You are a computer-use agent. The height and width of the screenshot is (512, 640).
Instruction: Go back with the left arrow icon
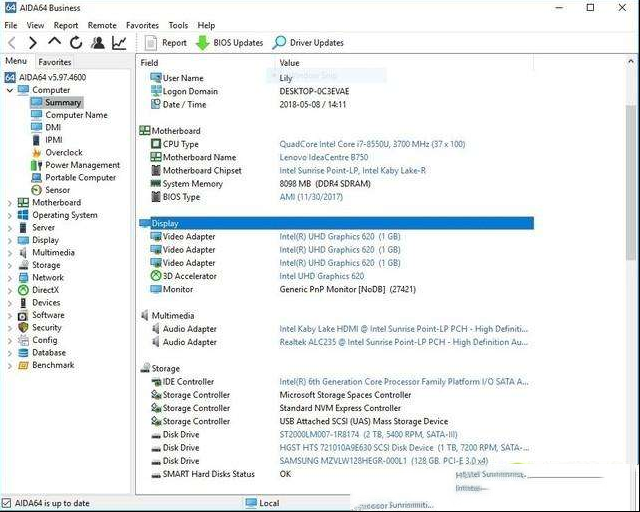[12, 42]
